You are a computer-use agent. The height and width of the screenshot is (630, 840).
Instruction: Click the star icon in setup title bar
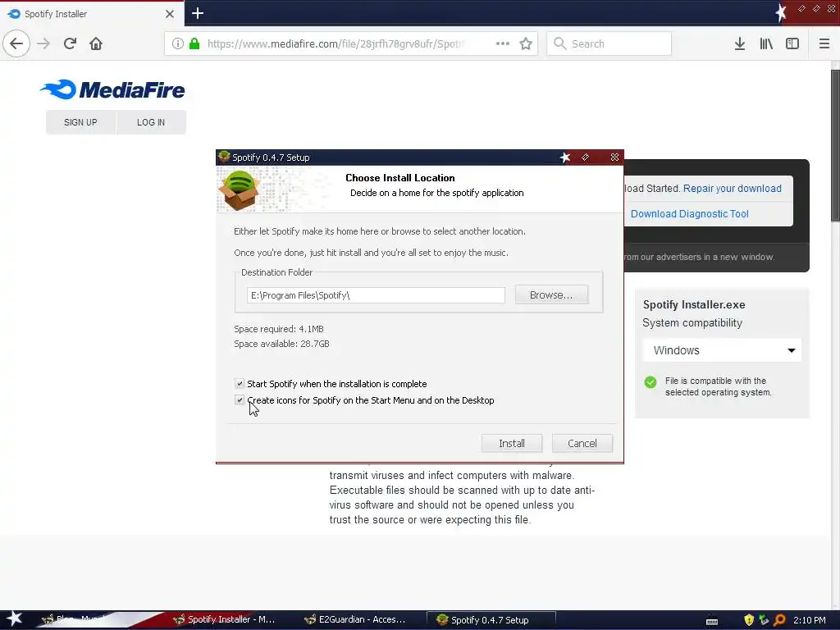point(564,157)
